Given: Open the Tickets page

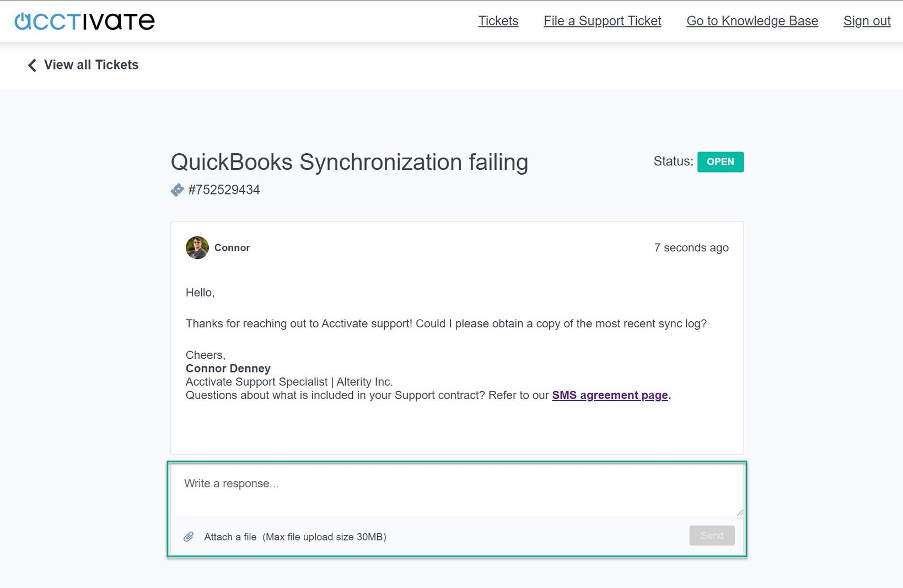Looking at the screenshot, I should click(x=498, y=21).
